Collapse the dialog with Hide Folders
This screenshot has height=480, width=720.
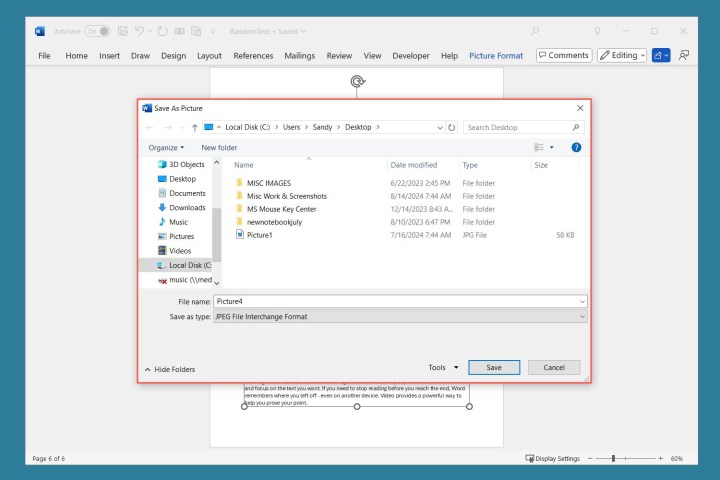(x=170, y=369)
